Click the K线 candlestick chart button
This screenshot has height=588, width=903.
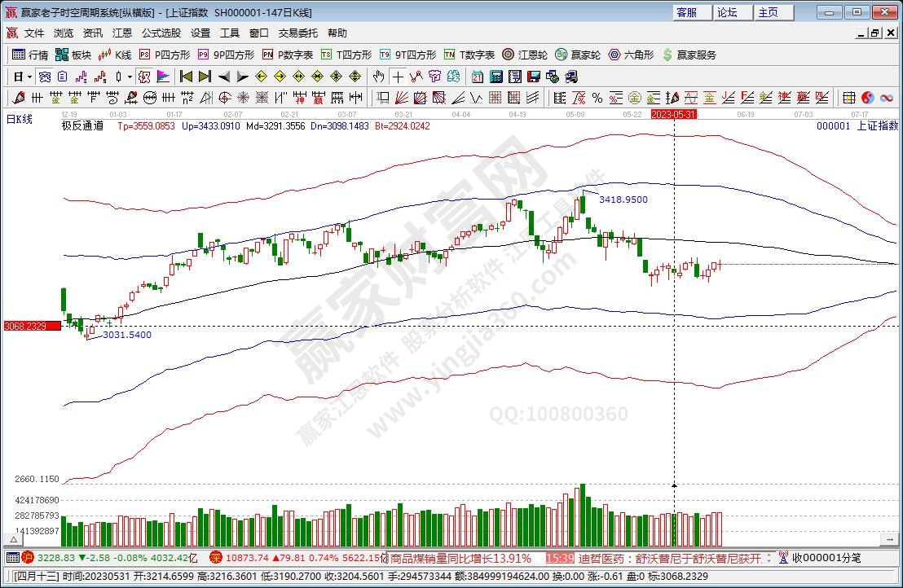coord(115,55)
